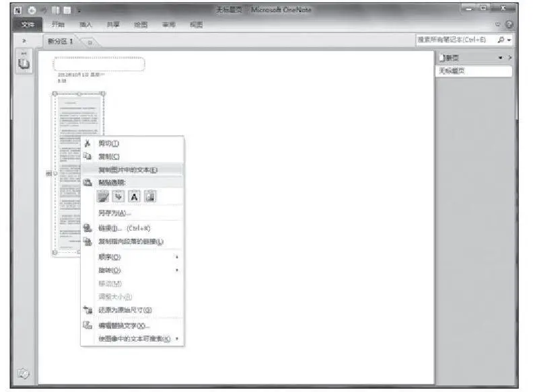Click the Copy (复制) icon in context menu

pos(87,156)
